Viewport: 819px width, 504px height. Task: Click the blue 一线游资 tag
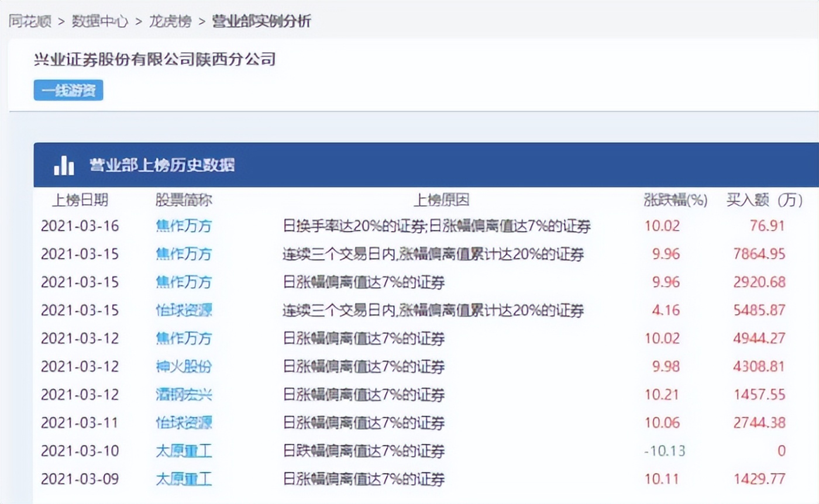(68, 91)
